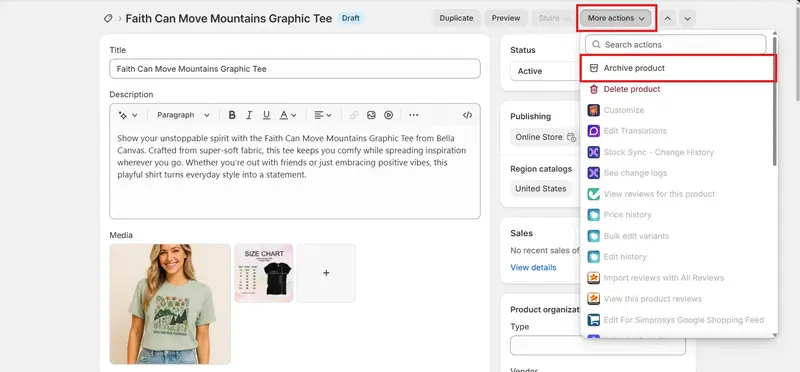This screenshot has height=372, width=800.
Task: Click into the description text area
Action: (295, 172)
